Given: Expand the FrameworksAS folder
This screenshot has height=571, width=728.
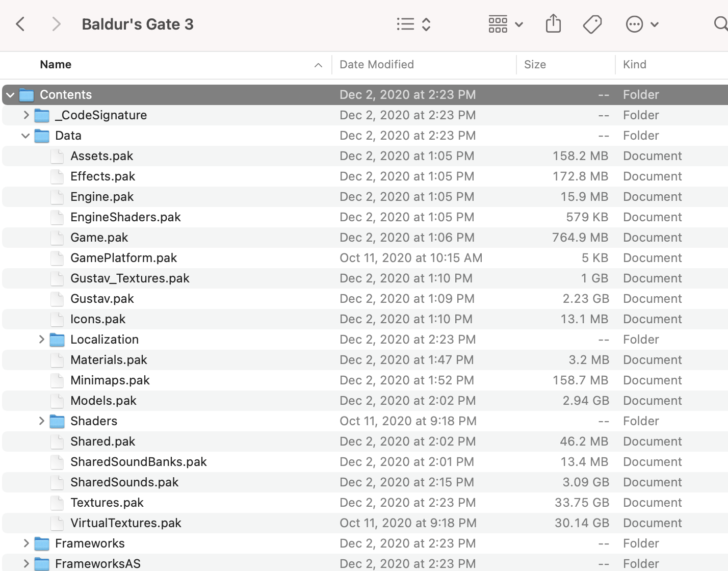Looking at the screenshot, I should [26, 564].
